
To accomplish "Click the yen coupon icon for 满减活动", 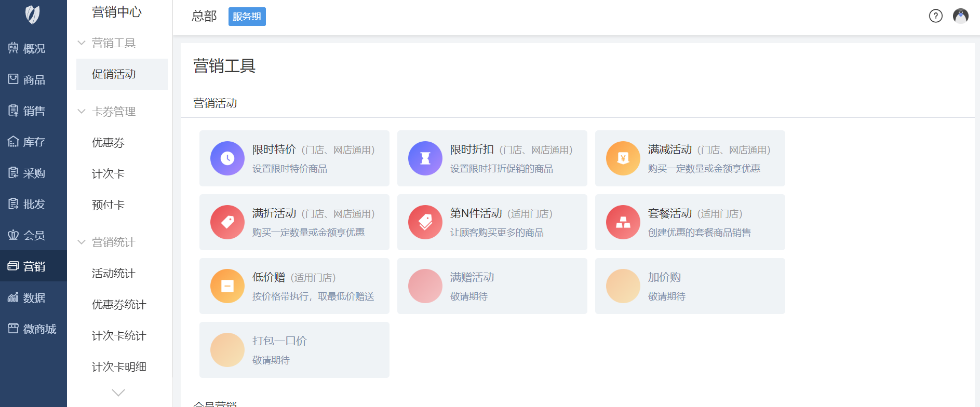I will tap(623, 158).
